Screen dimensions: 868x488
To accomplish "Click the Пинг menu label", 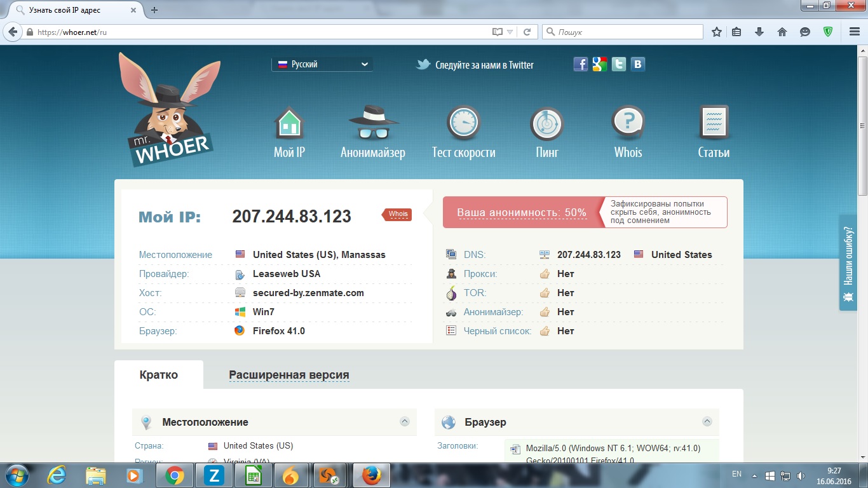I will tap(547, 152).
